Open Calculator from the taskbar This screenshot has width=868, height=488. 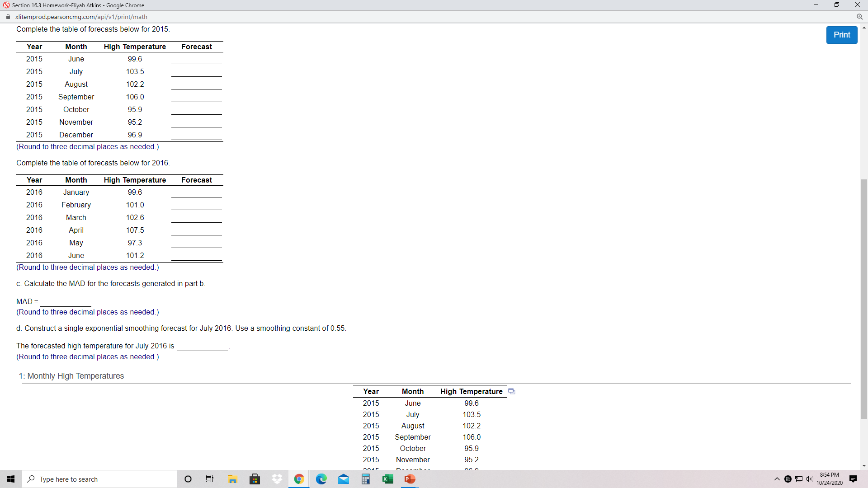(366, 479)
